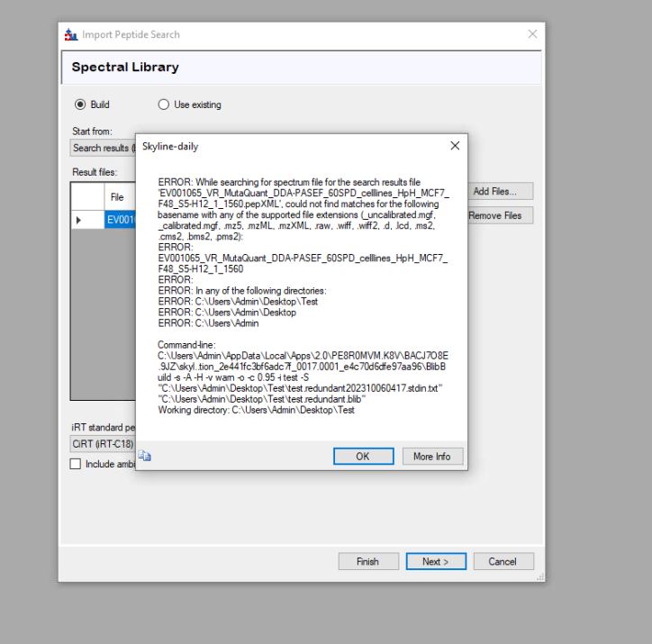Click the Finish button

tap(367, 561)
